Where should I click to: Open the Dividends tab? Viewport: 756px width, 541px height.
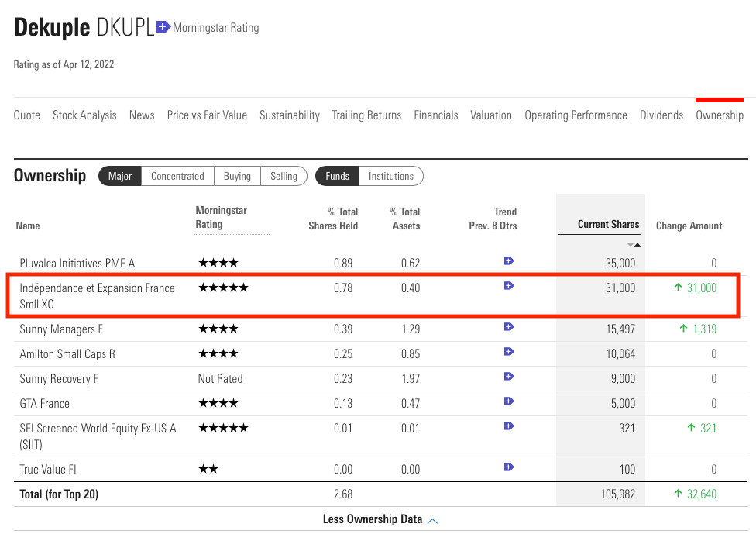click(x=661, y=115)
